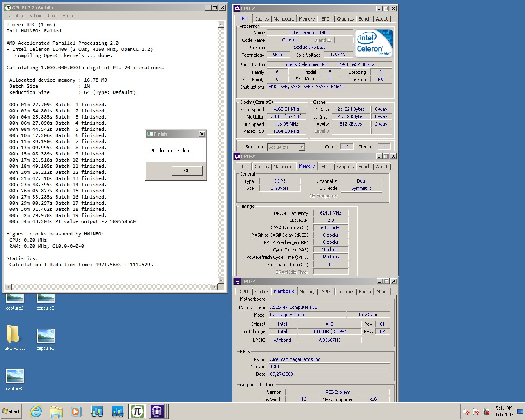This screenshot has width=525, height=420.
Task: Open the Submit menu in GPUPI
Action: 36,16
